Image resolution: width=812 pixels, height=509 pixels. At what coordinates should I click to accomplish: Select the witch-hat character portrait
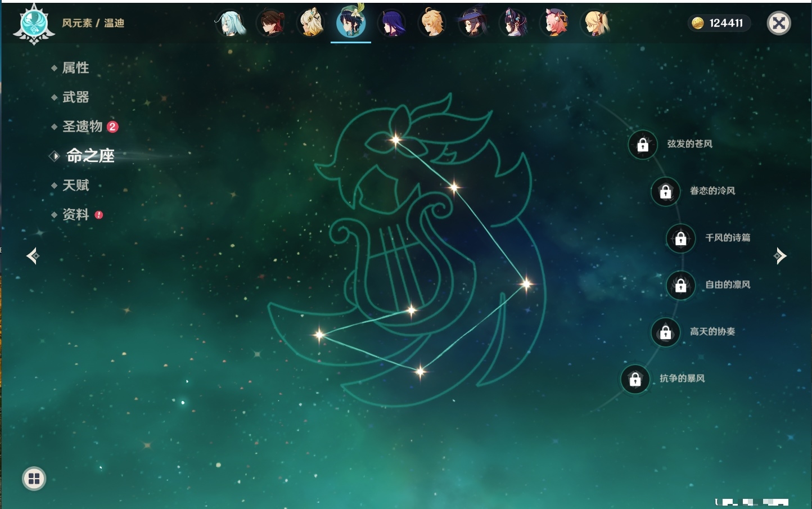pos(473,23)
